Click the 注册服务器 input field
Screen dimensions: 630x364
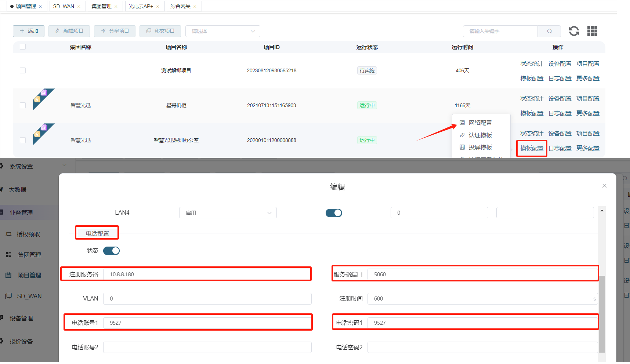point(207,274)
